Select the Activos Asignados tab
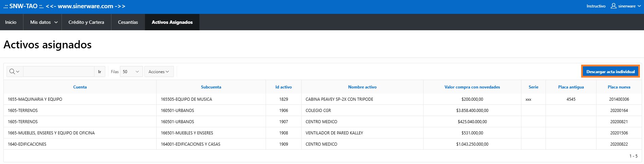The width and height of the screenshot is (644, 164). point(172,22)
